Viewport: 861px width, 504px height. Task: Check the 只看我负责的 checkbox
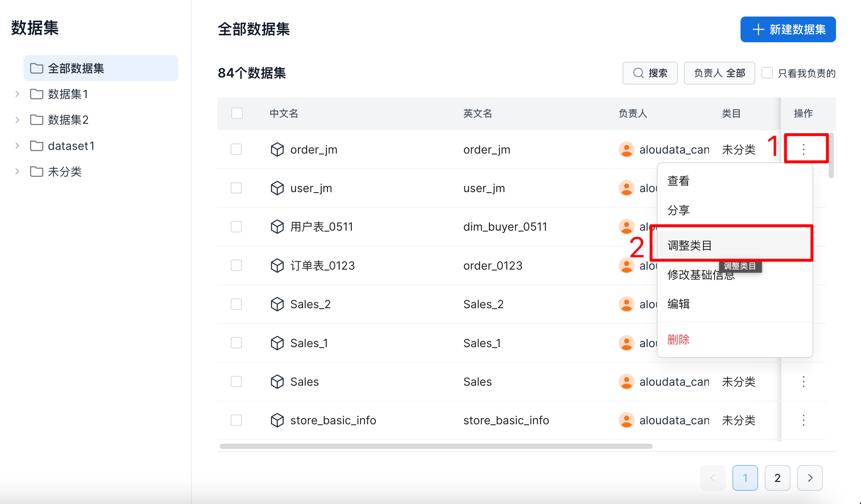click(767, 73)
